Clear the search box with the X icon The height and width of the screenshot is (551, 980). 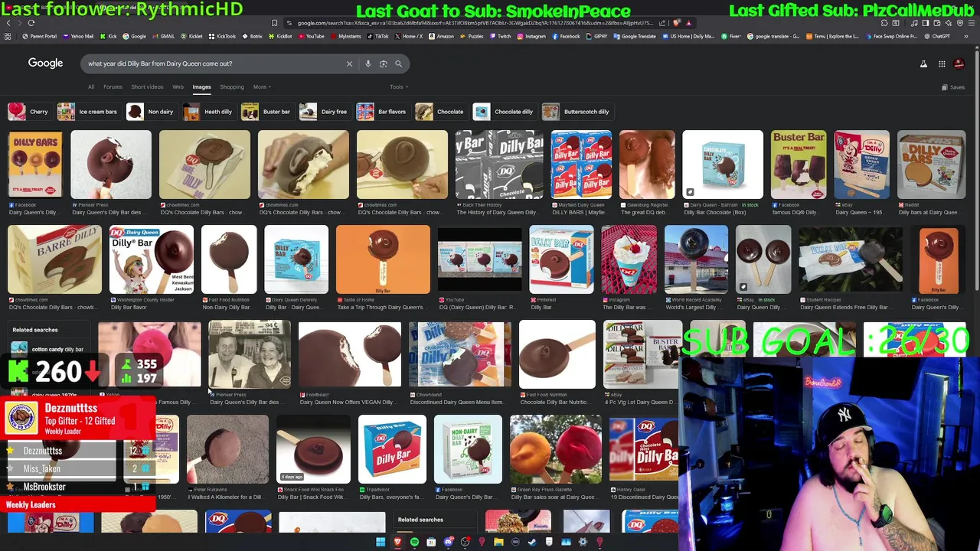349,64
